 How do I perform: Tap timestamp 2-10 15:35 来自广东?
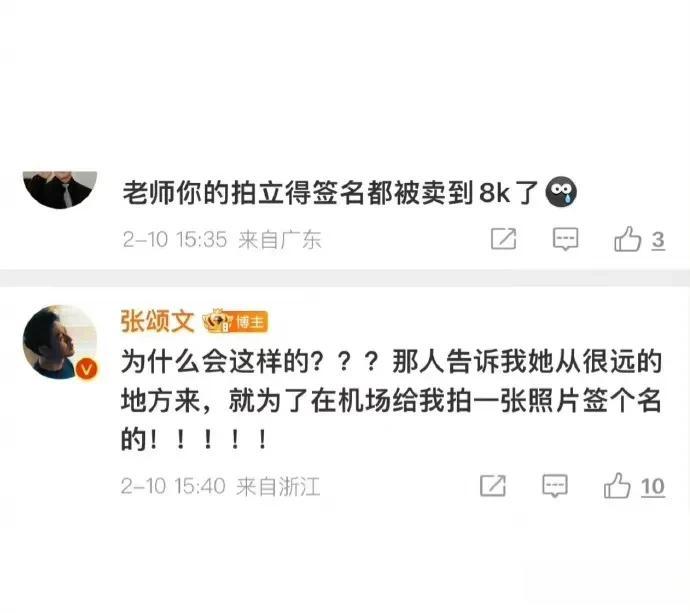coord(222,240)
